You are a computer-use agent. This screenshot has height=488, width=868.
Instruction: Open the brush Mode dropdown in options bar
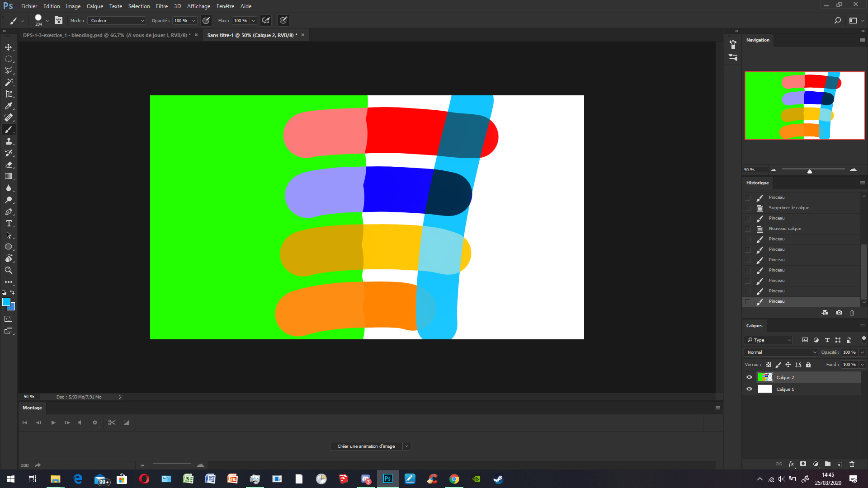117,20
